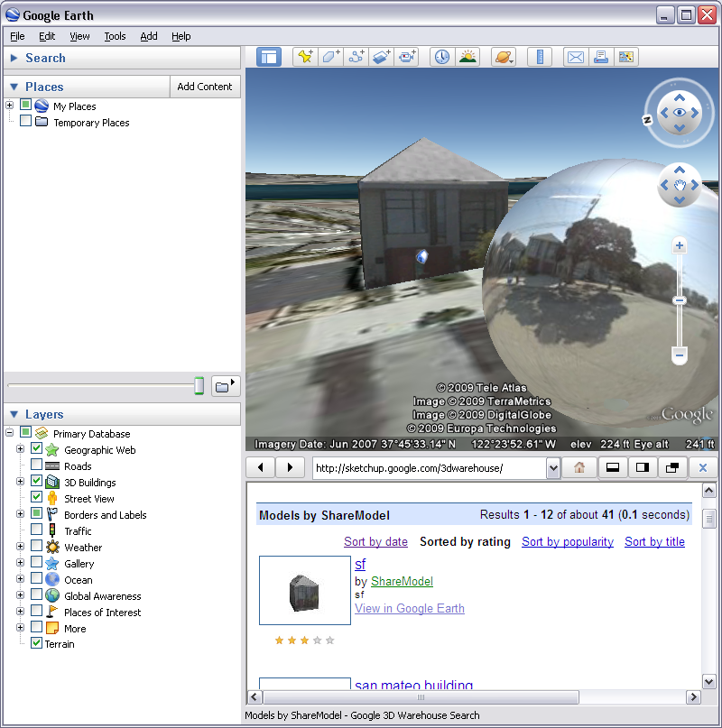Screen dimensions: 722x728
Task: Open the View menu
Action: click(79, 36)
